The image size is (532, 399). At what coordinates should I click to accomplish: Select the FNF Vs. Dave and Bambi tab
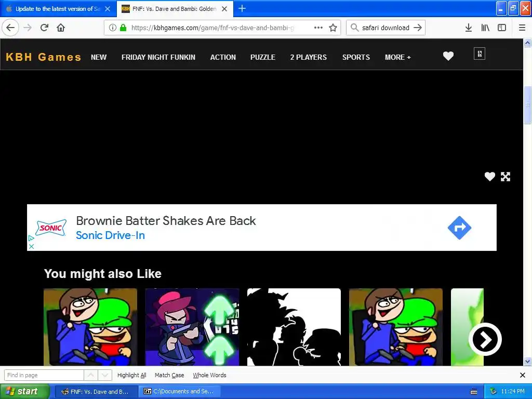pyautogui.click(x=174, y=9)
